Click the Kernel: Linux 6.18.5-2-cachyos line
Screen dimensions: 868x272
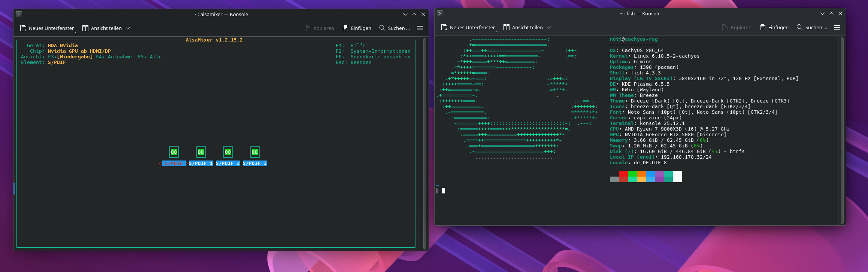click(x=655, y=56)
